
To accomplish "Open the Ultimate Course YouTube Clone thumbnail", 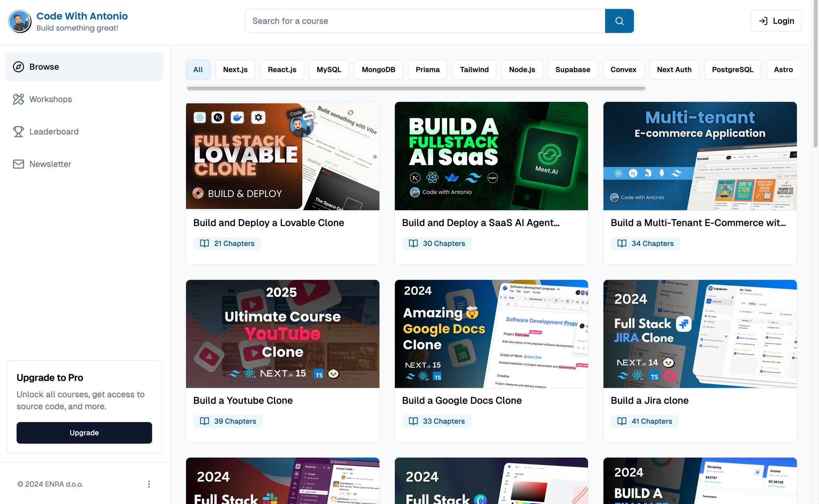I will (283, 334).
